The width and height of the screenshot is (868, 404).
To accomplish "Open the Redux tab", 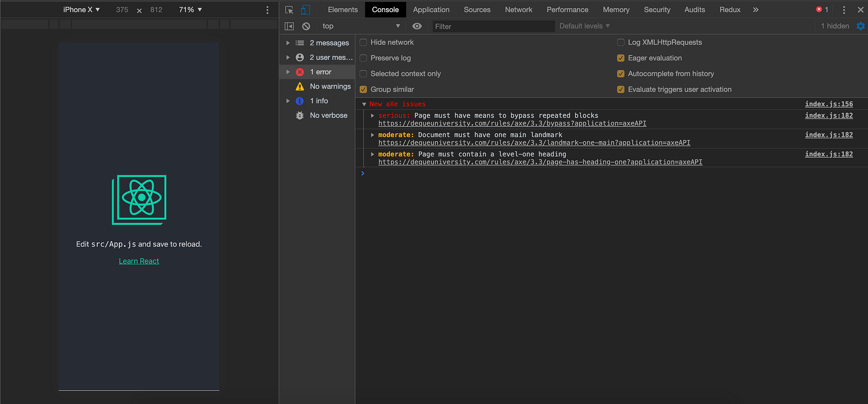I will coord(730,10).
